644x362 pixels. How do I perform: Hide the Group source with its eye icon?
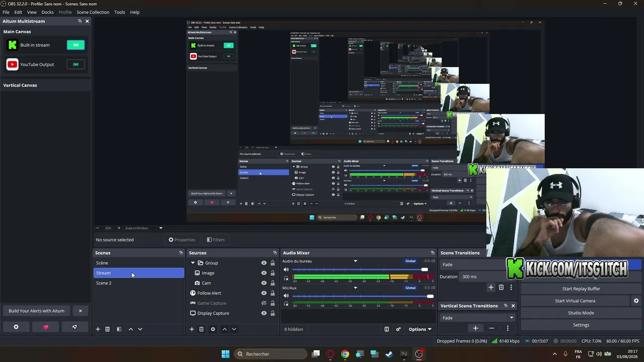pyautogui.click(x=264, y=263)
